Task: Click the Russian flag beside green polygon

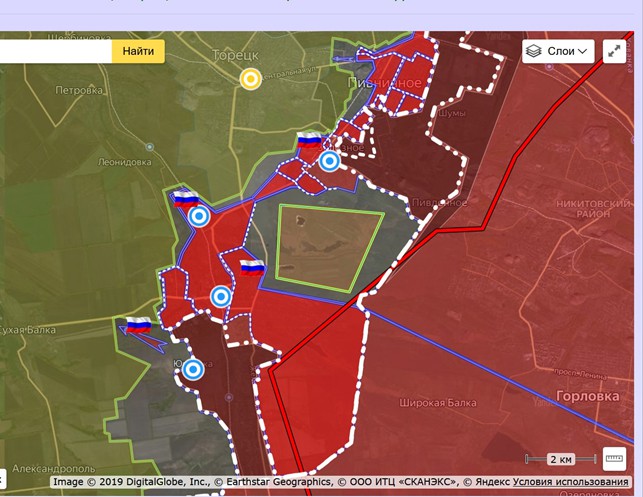Action: click(x=252, y=268)
